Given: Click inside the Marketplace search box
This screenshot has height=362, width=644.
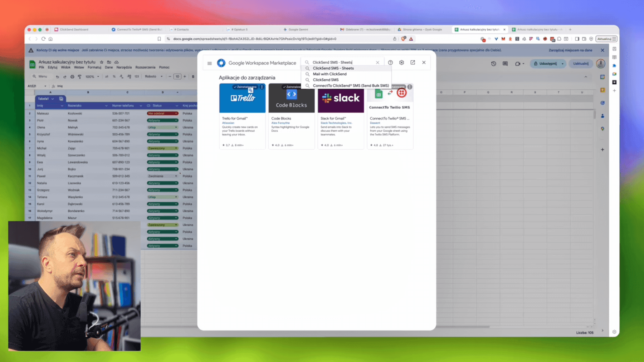Looking at the screenshot, I should coord(342,62).
